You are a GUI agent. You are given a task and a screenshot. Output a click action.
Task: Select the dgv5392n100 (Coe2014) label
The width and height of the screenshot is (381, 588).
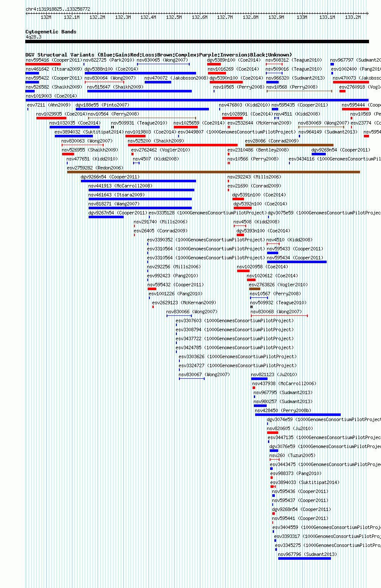260,204
